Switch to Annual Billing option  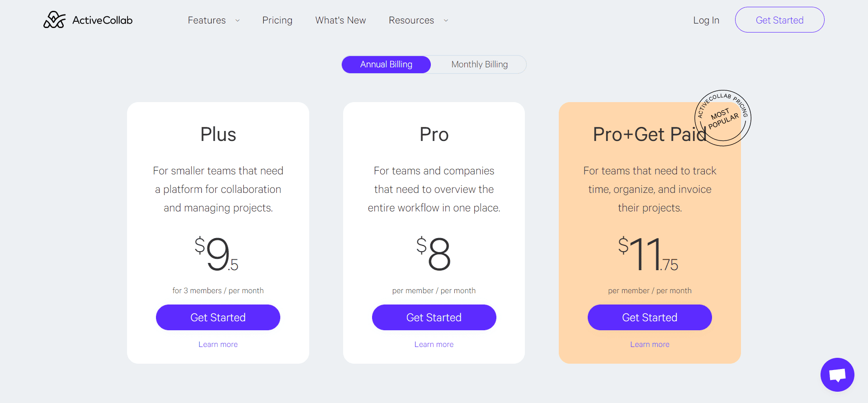click(x=386, y=65)
